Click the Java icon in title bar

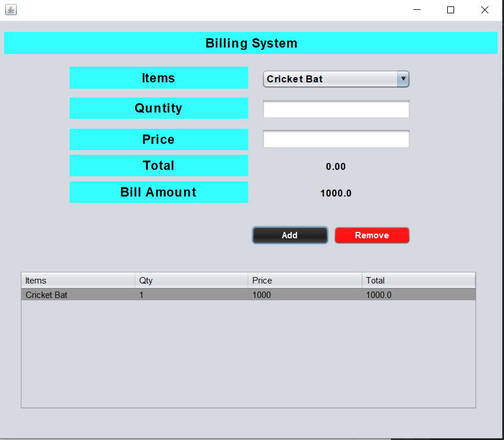pos(11,10)
